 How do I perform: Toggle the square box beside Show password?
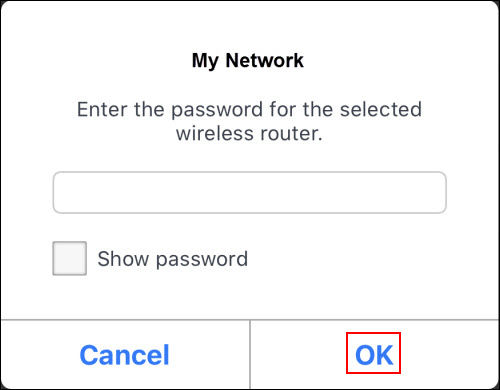(x=70, y=258)
